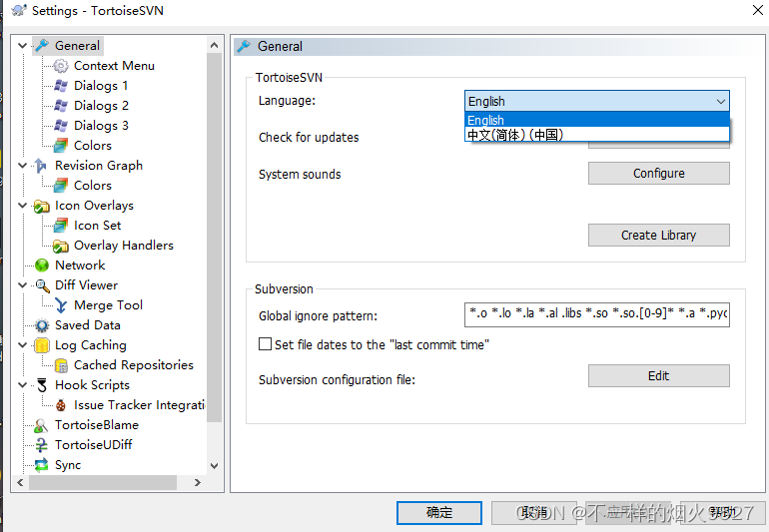Viewport: 769px width, 532px height.
Task: Close the Settings window
Action: tap(758, 10)
